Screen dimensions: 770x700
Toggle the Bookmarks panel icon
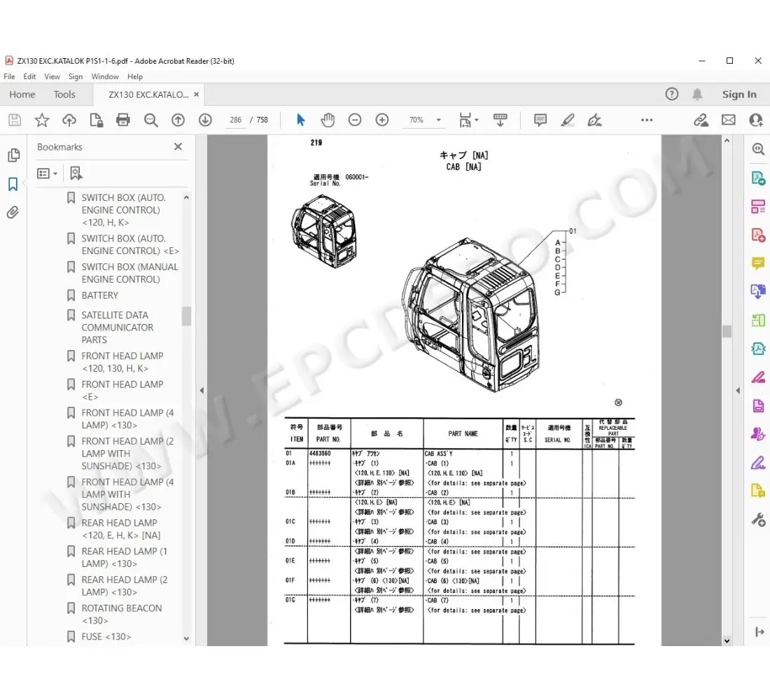[13, 184]
